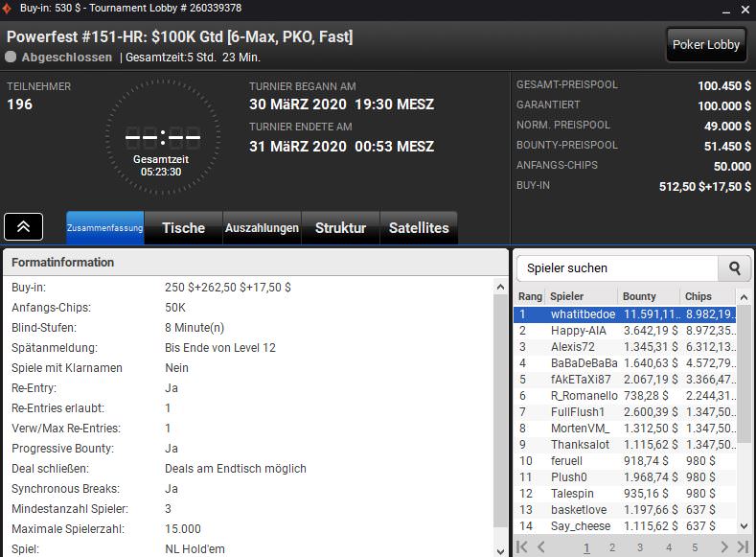The image size is (756, 557).
Task: Go to page 3 of player list
Action: coord(640,547)
